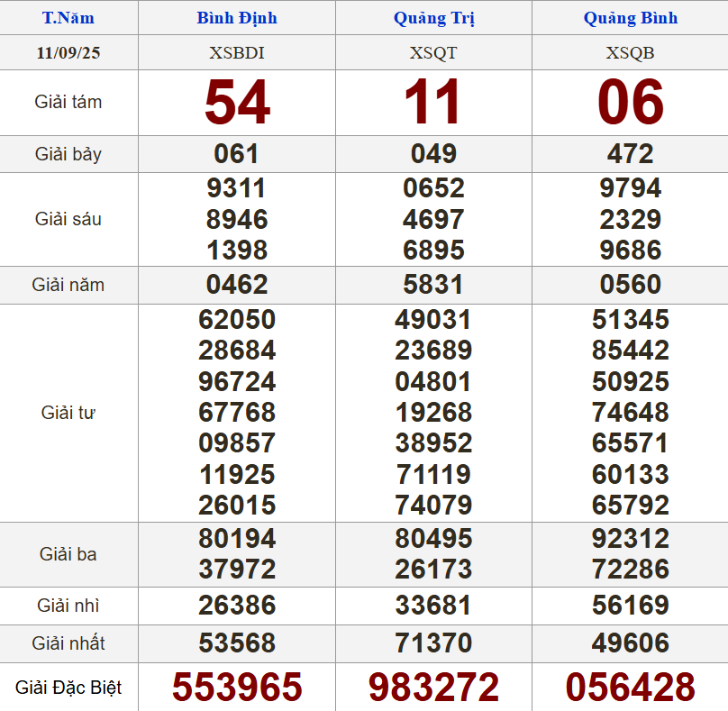Select the XSBDI code cell

click(237, 53)
